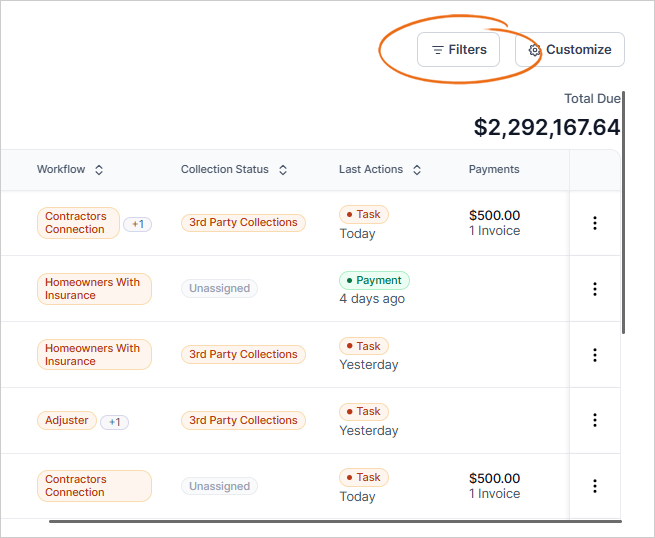Viewport: 655px width, 538px height.
Task: Select the Adjuster workflow tag
Action: (x=67, y=421)
